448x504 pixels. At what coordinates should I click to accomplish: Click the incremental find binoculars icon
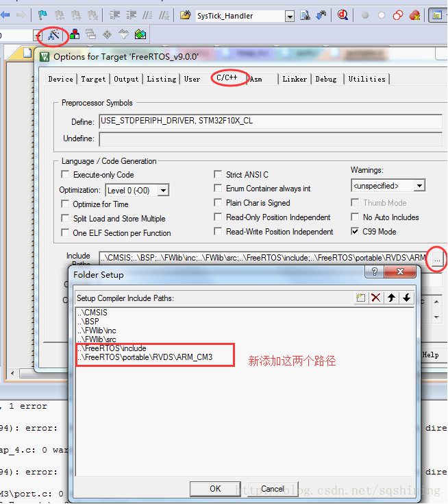tap(321, 15)
